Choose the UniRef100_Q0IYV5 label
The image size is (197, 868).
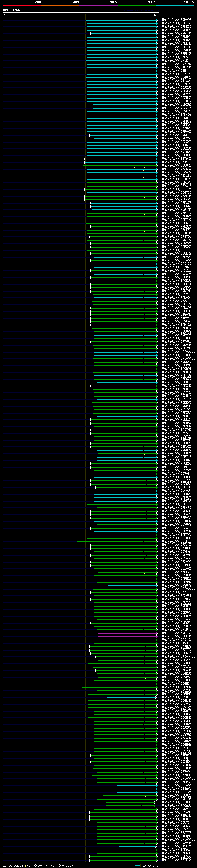point(177,792)
